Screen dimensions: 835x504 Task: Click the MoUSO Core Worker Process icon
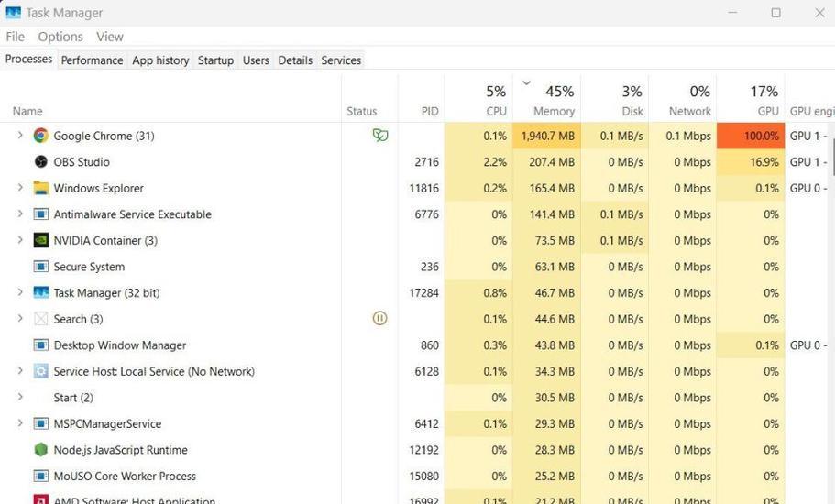[x=41, y=476]
